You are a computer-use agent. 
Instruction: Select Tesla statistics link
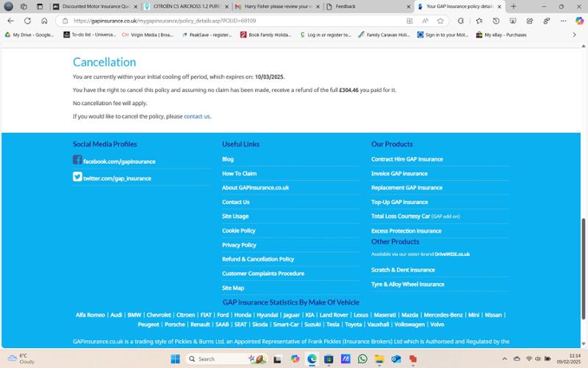click(333, 325)
